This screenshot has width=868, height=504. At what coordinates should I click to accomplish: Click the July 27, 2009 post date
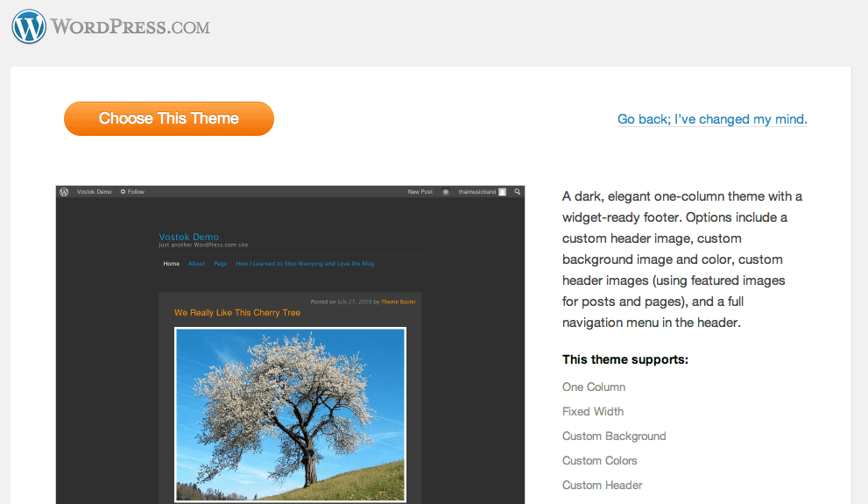click(354, 302)
